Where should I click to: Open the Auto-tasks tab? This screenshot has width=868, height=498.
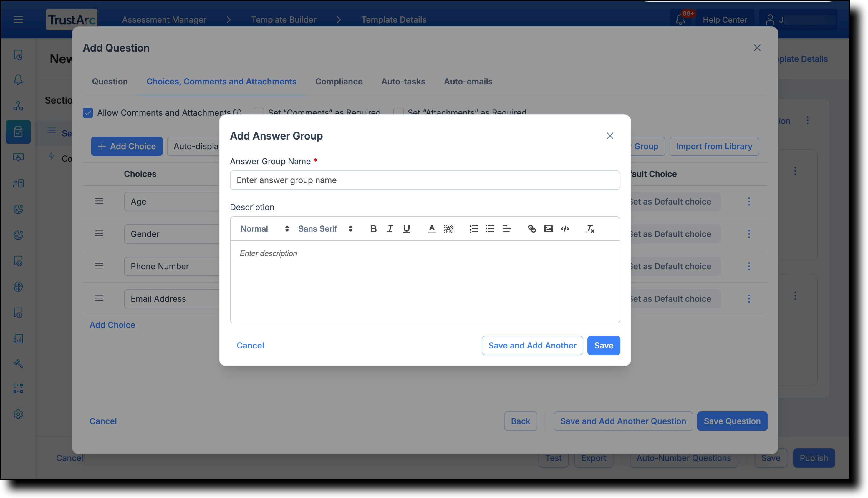403,82
